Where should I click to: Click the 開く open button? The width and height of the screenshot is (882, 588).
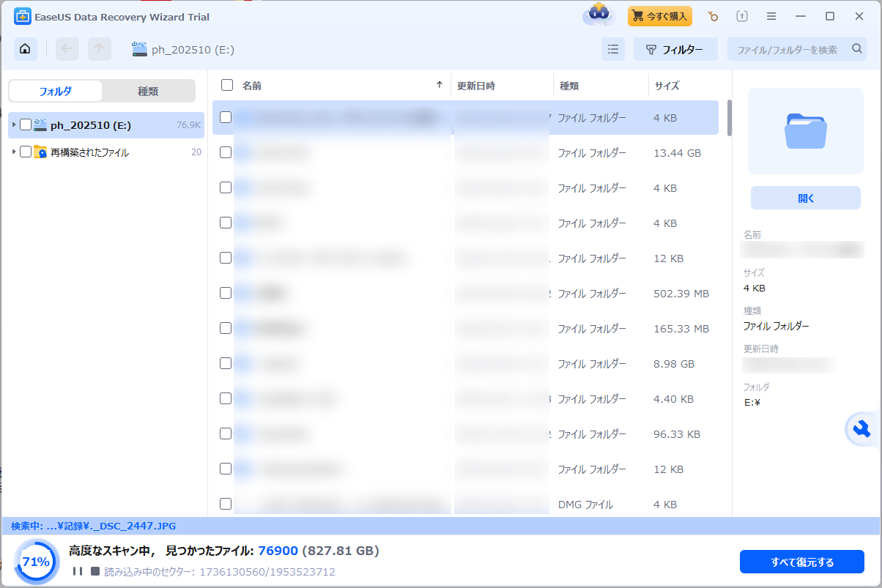pos(806,198)
